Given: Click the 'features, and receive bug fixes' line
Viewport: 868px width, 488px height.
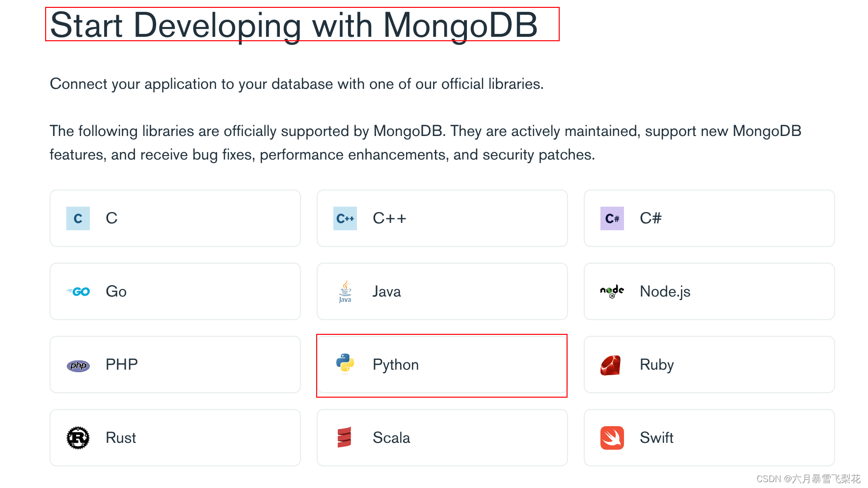Looking at the screenshot, I should tap(322, 155).
